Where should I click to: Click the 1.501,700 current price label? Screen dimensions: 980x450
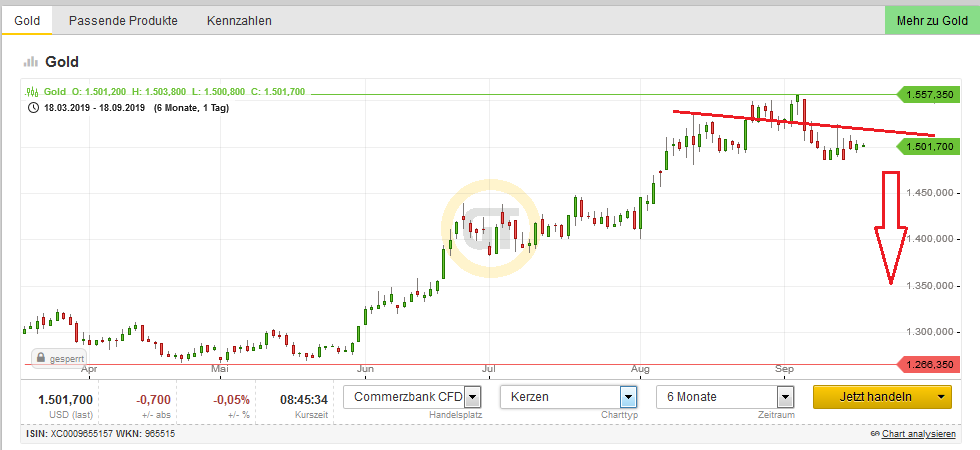(x=928, y=147)
